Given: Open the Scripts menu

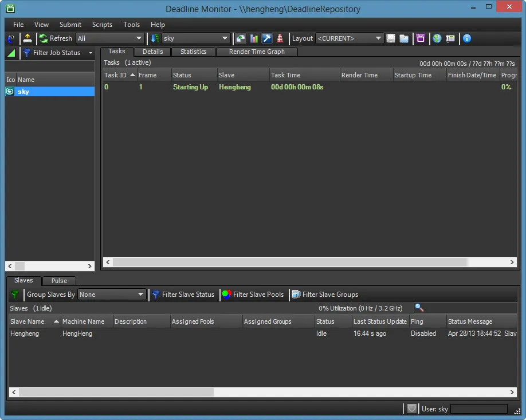Looking at the screenshot, I should coord(102,25).
